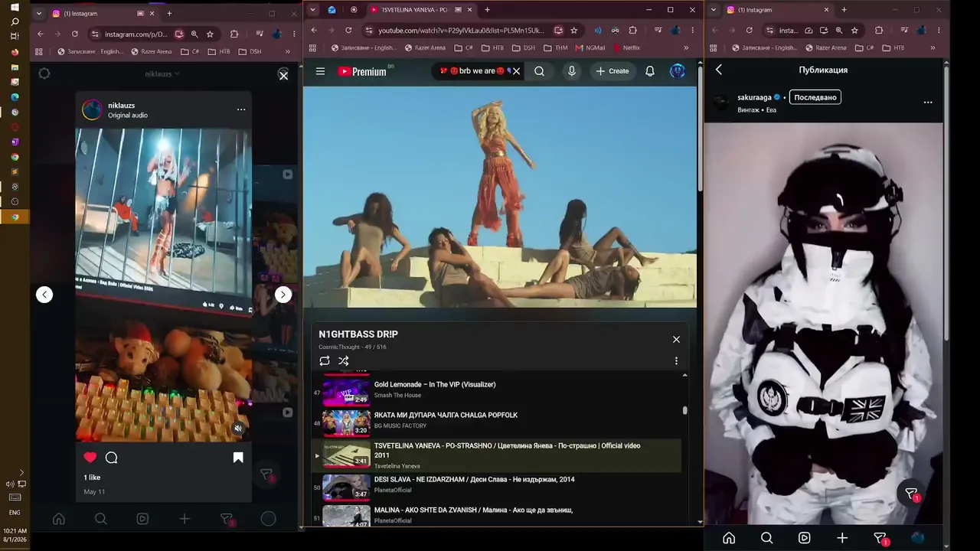
Task: Open niklauzs profile link in post header
Action: (122, 105)
